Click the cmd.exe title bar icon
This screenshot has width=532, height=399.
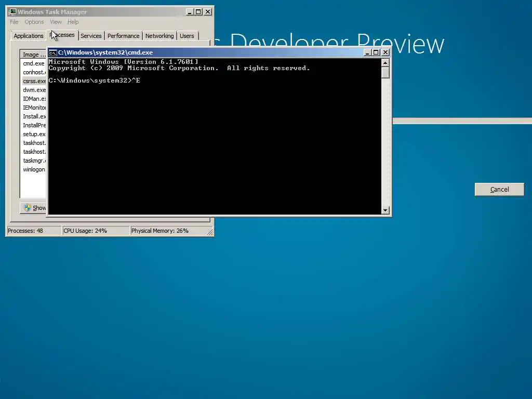[52, 52]
